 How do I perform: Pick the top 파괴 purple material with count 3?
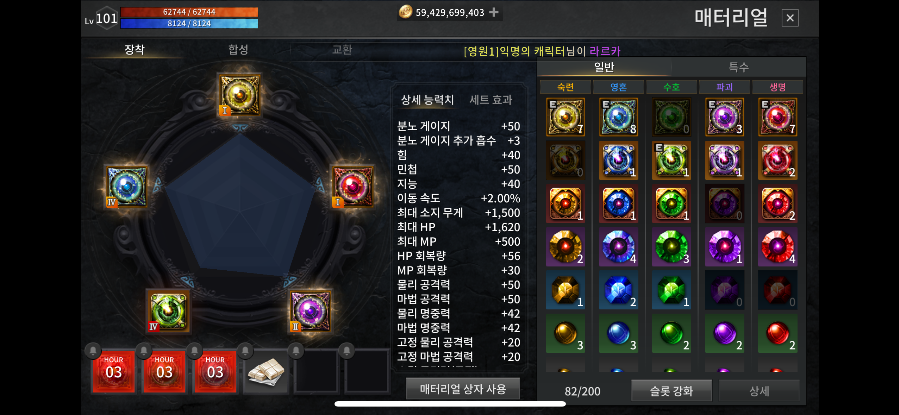[x=724, y=117]
